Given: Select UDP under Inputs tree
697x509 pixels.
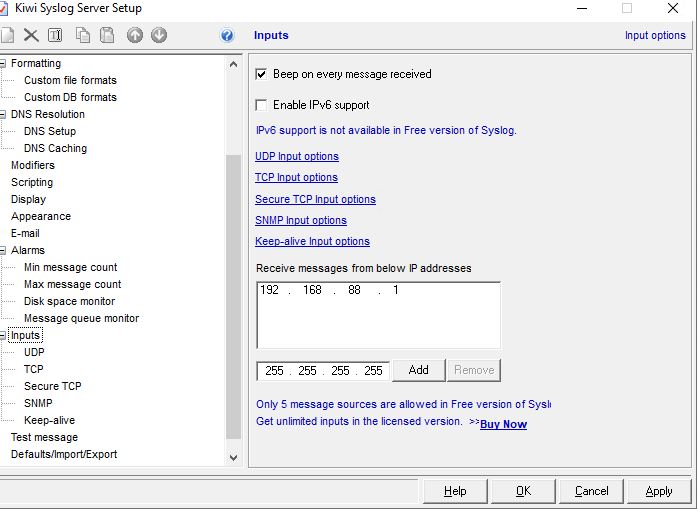Looking at the screenshot, I should point(34,352).
